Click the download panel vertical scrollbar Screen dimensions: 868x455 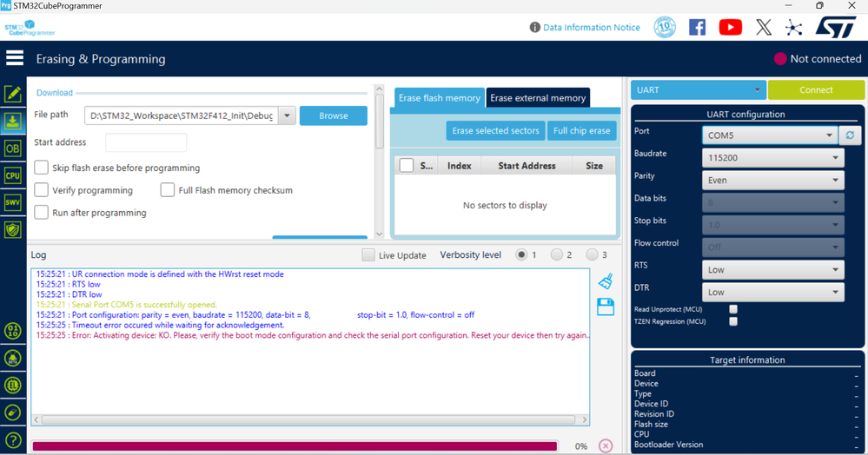click(x=379, y=122)
